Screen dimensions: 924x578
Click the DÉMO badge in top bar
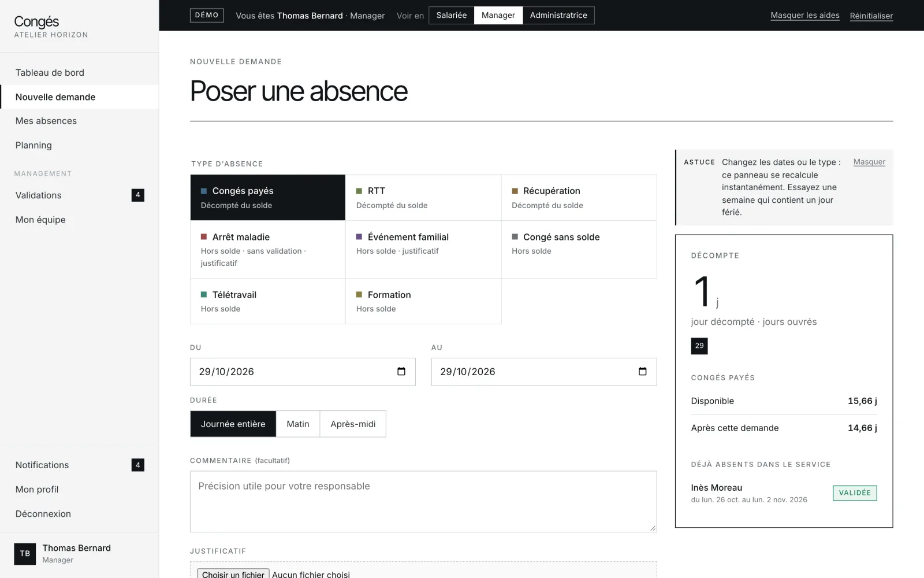pos(207,16)
